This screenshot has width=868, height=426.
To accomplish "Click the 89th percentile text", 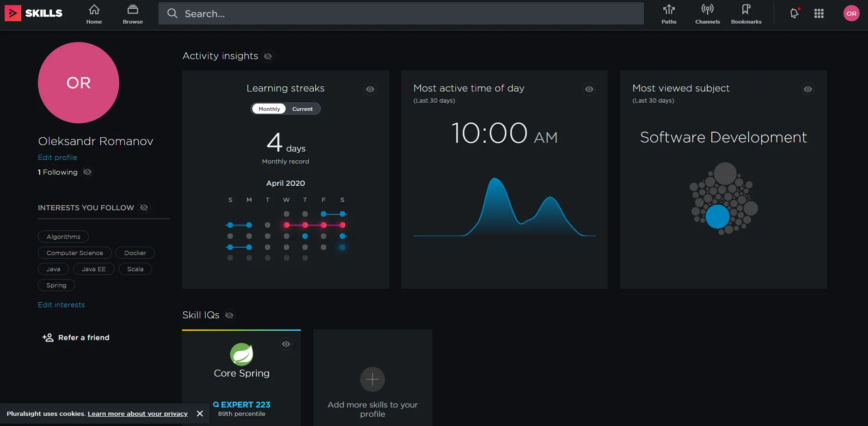I will [242, 414].
